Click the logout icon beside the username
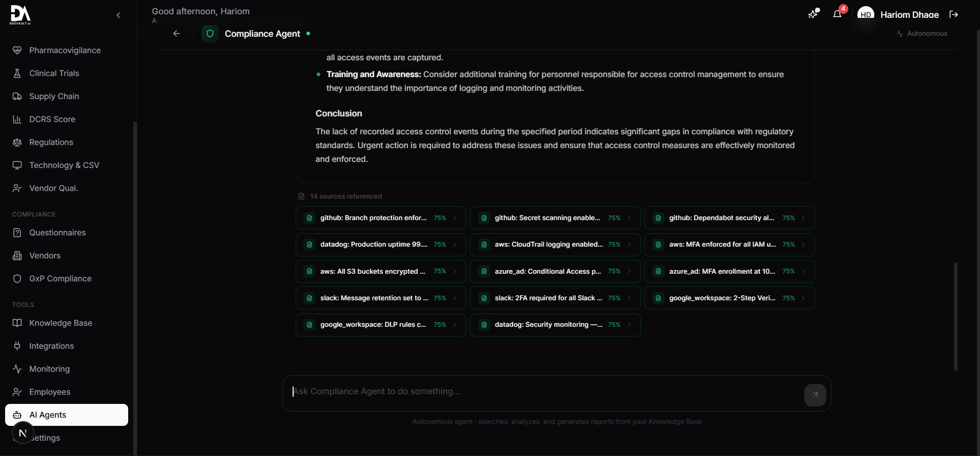The image size is (980, 456). [953, 14]
